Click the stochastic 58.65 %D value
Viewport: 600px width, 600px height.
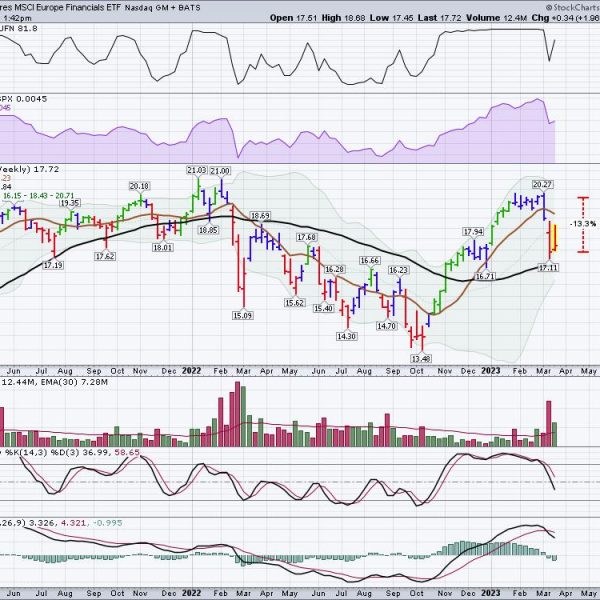pyautogui.click(x=127, y=452)
